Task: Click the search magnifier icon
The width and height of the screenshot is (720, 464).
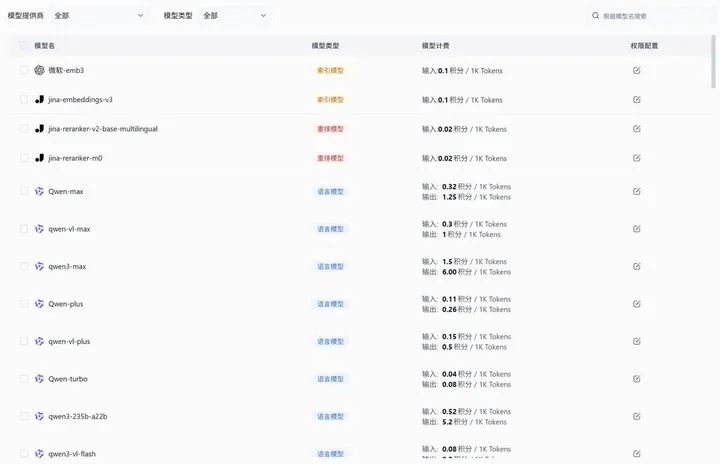Action: [x=596, y=16]
